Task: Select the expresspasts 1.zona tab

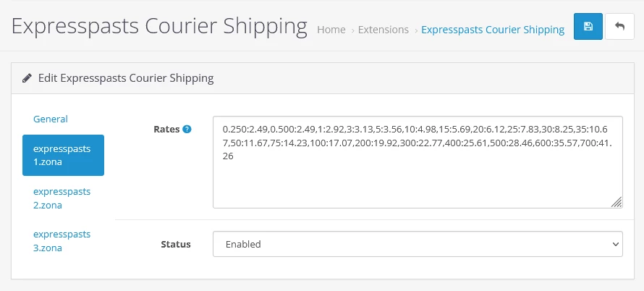Action: 62,155
